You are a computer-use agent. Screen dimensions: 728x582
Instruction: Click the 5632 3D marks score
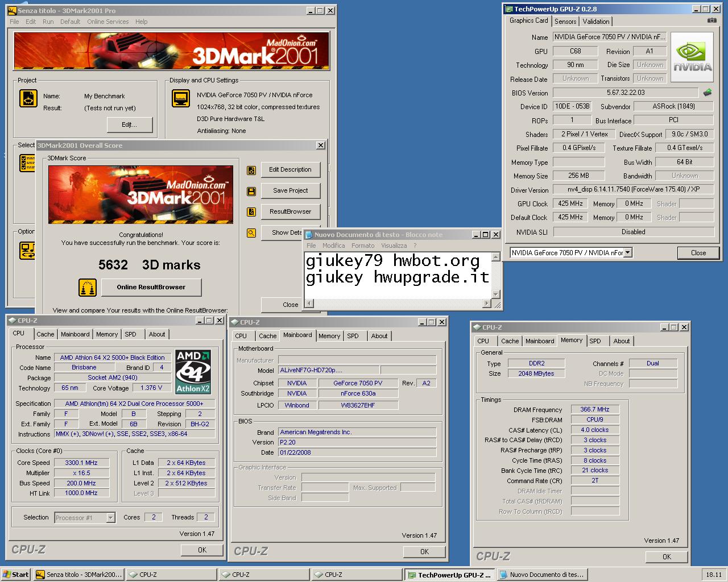coord(150,265)
